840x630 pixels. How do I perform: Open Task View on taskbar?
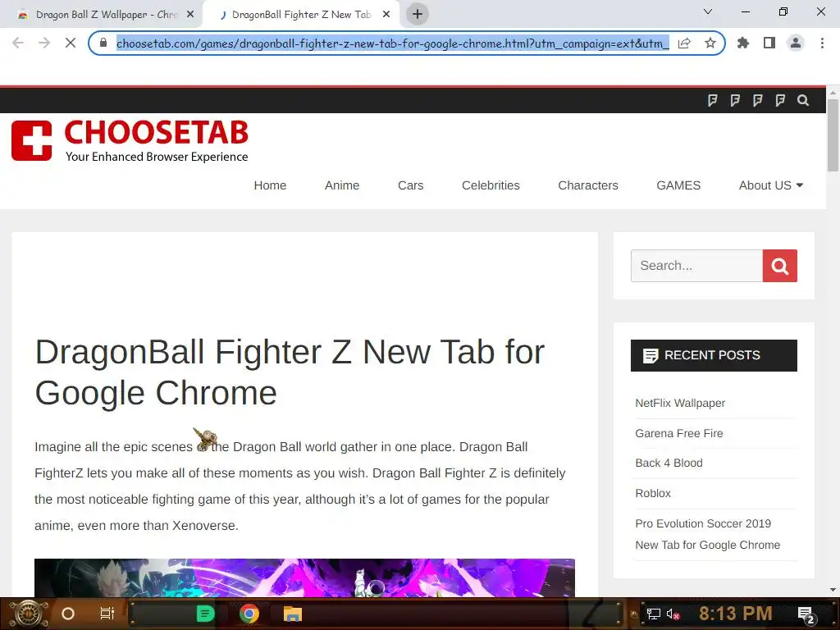click(x=107, y=614)
